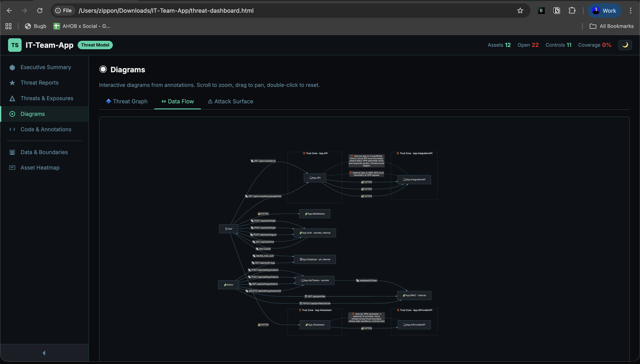Bookmark the page with the star icon
Screen dimensions: 640x364
(520, 11)
